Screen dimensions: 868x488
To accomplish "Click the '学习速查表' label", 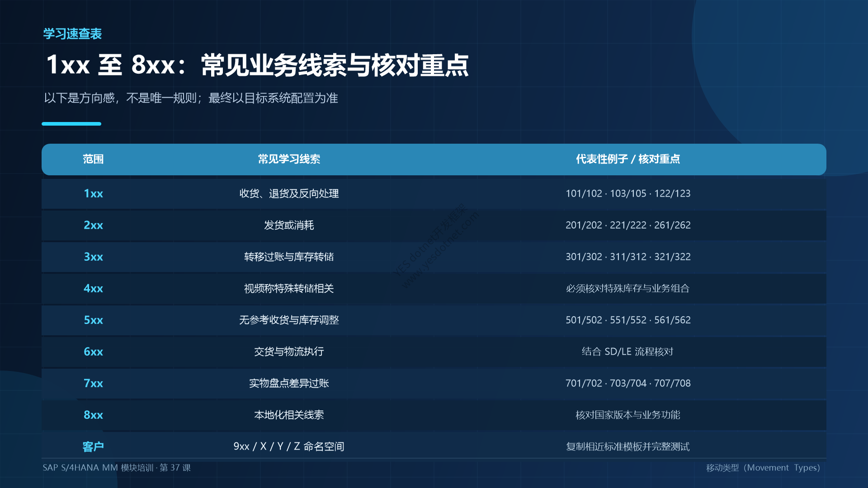I will [72, 34].
